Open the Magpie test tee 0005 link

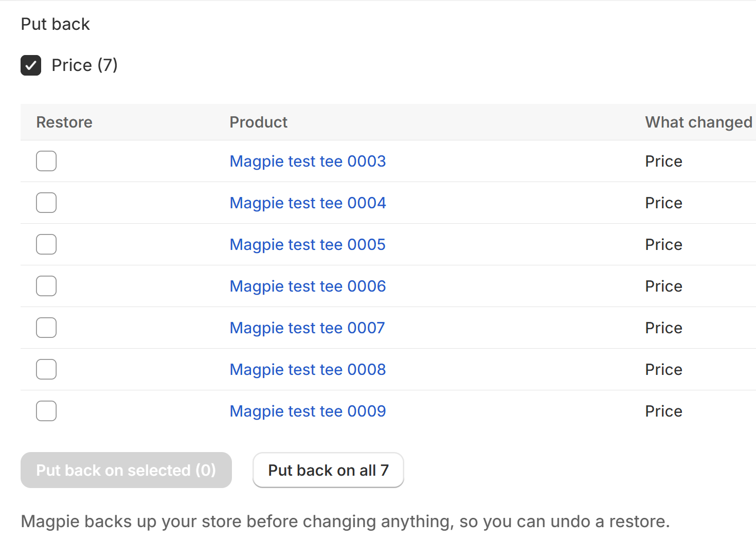pyautogui.click(x=308, y=245)
